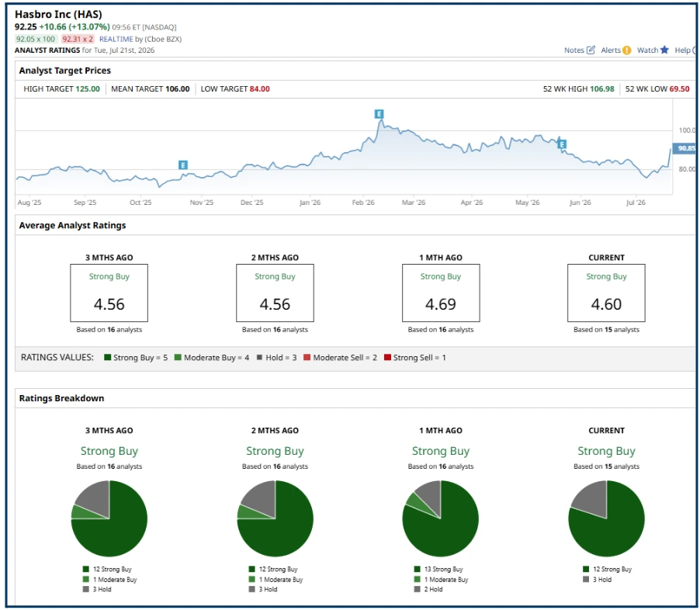Image resolution: width=700 pixels, height=610 pixels.
Task: Click '2 Hold' legend under 1 MTH AGO
Action: (x=434, y=590)
